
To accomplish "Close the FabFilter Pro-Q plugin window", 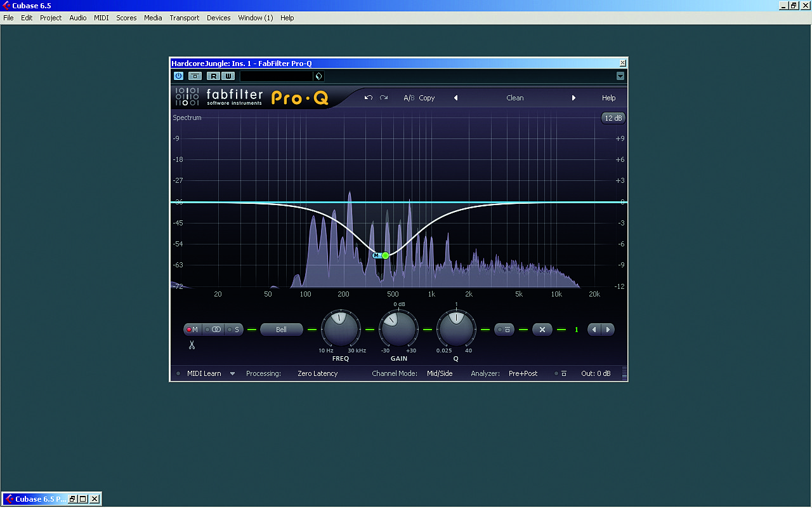I will coord(622,63).
